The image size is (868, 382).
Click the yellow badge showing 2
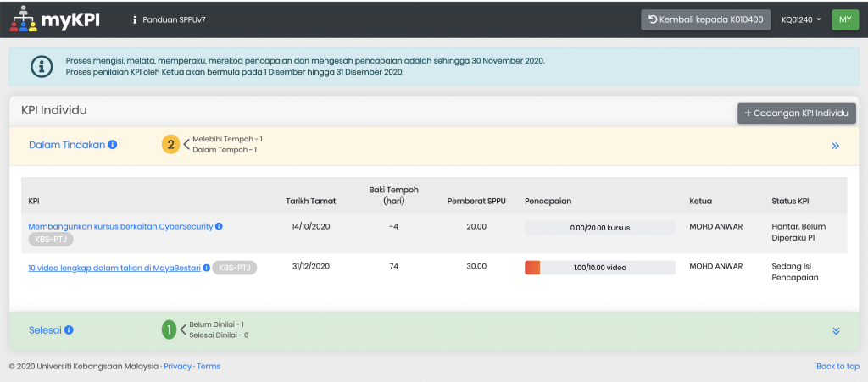171,145
